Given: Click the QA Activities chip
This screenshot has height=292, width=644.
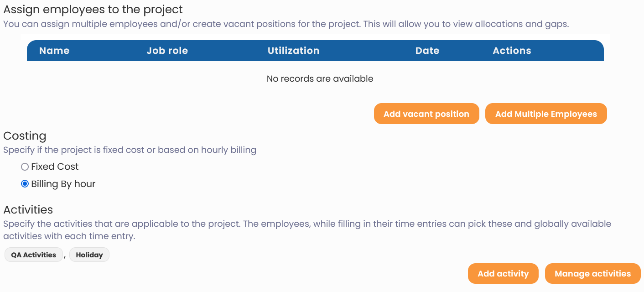Looking at the screenshot, I should tap(34, 255).
